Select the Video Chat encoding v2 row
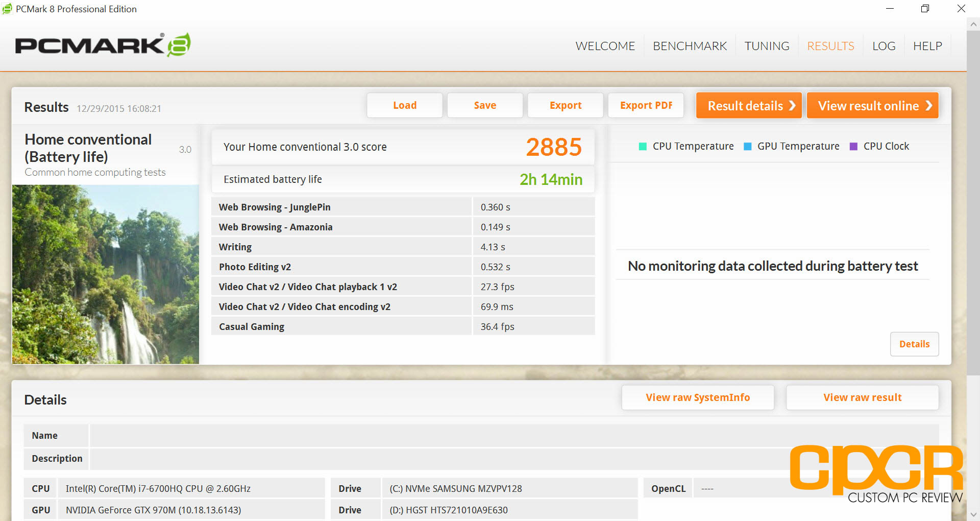 pos(403,306)
